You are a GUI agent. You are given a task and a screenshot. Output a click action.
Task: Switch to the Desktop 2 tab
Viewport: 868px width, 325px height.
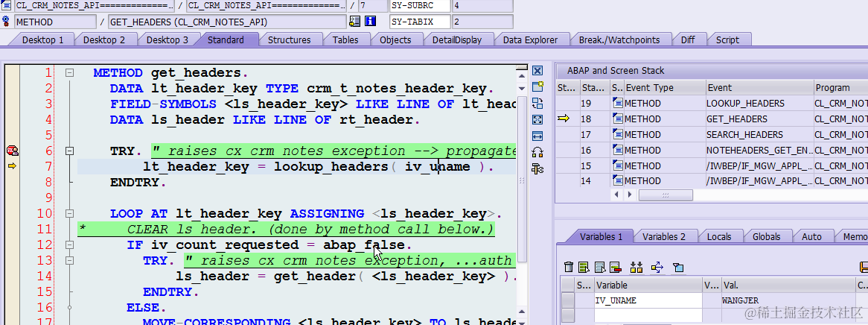click(x=104, y=40)
